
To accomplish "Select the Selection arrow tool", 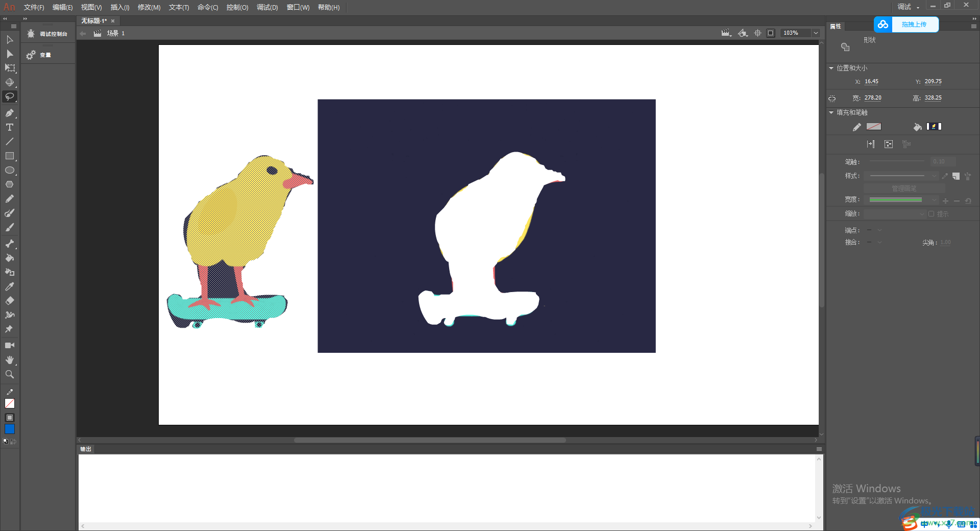I will click(10, 40).
